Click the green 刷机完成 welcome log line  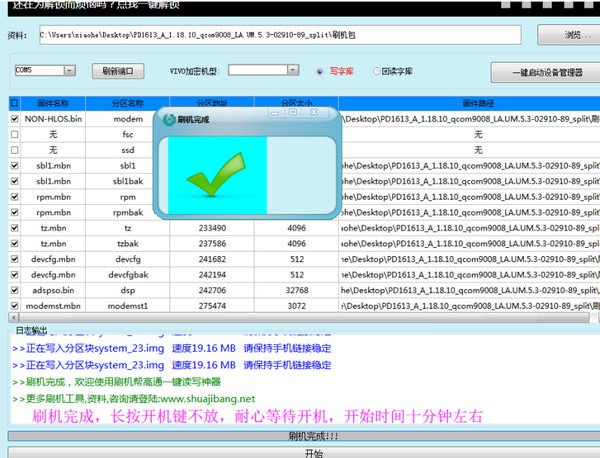coord(117,382)
